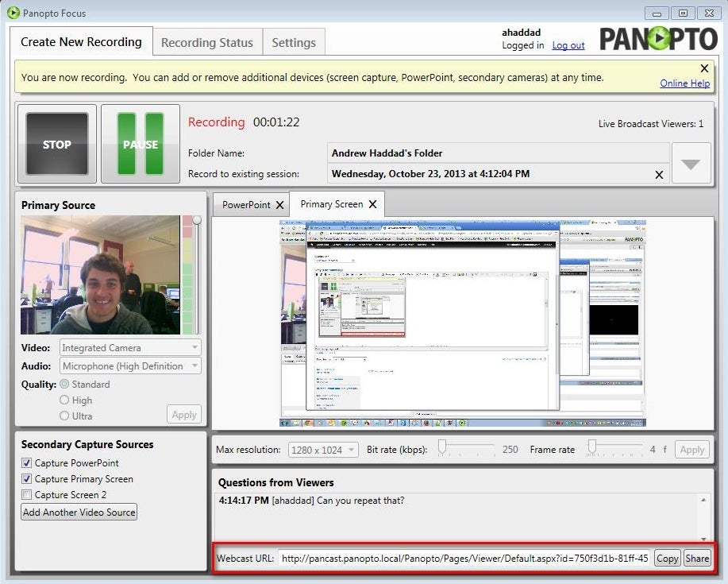The height and width of the screenshot is (584, 728).
Task: Open the Settings tab
Action: point(294,43)
